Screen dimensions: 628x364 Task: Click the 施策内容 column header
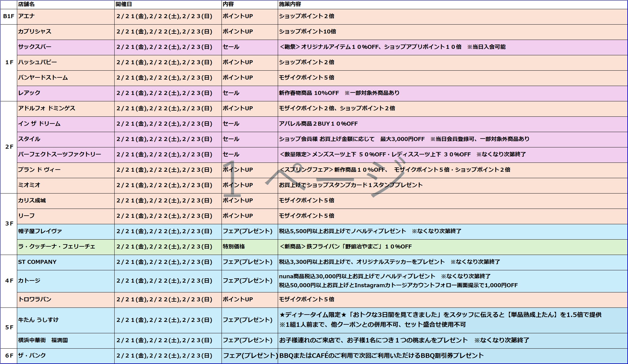[x=453, y=4]
